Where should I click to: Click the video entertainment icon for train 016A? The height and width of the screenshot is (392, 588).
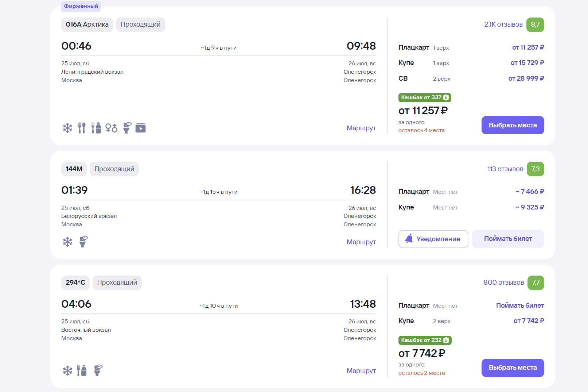tap(141, 128)
